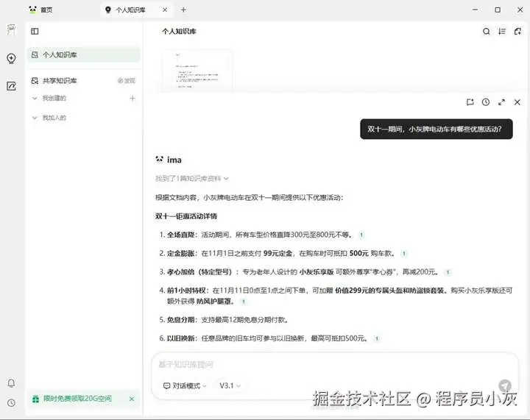Select 个人知识库 in sidebar
This screenshot has height=420, width=530.
coord(83,54)
